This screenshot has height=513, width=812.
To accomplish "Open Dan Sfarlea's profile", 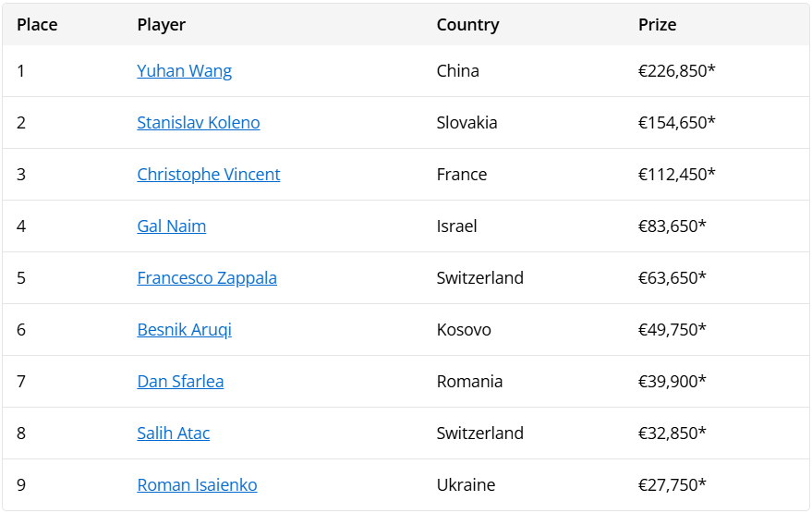I will [180, 382].
